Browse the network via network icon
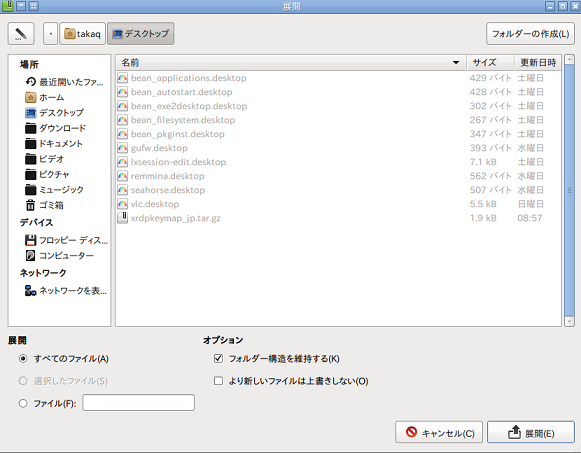 (x=30, y=290)
